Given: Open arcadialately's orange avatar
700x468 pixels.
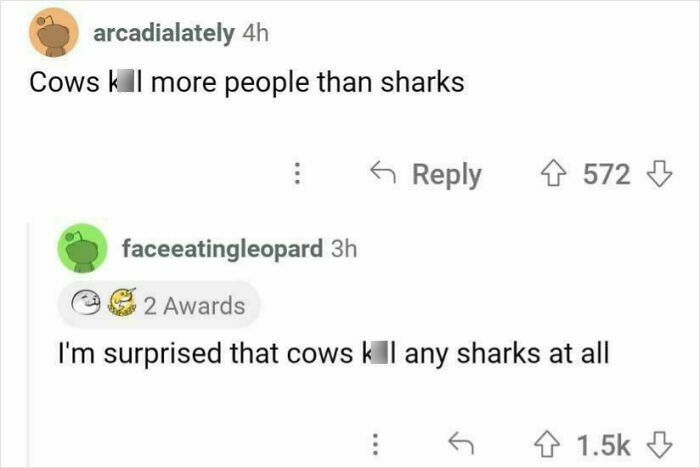Looking at the screenshot, I should [54, 32].
